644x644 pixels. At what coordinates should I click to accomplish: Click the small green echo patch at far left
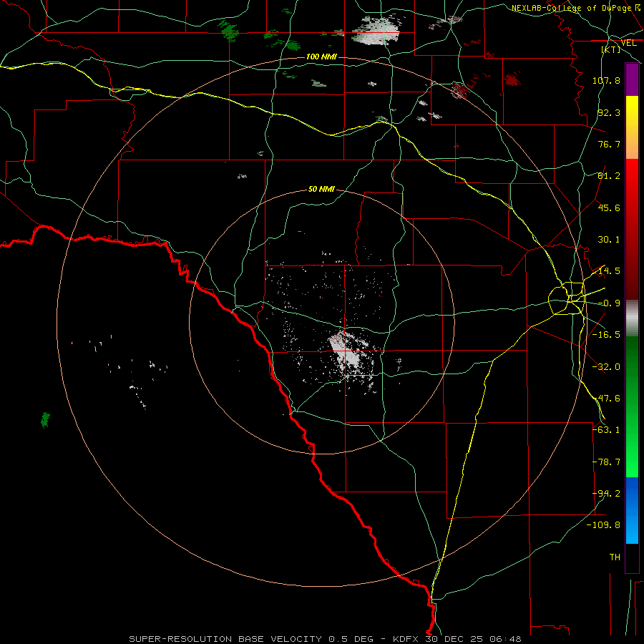pos(45,420)
